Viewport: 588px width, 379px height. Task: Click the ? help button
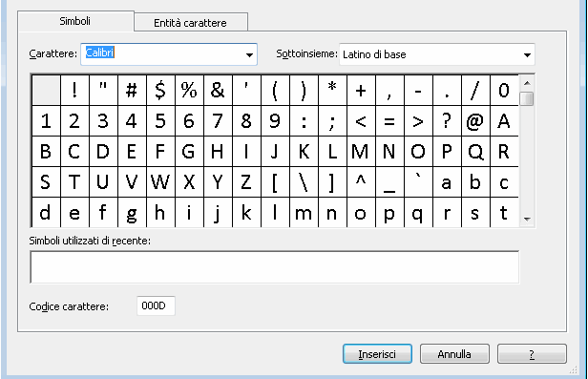[x=532, y=354]
